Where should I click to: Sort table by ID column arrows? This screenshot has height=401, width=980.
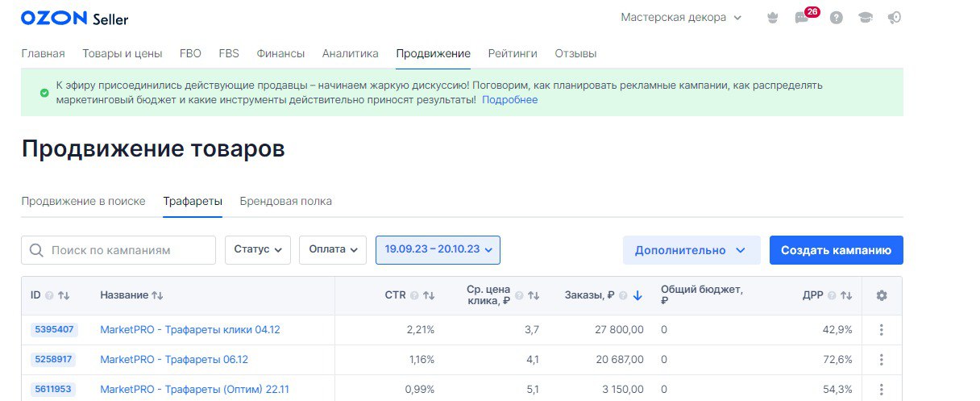click(x=64, y=296)
